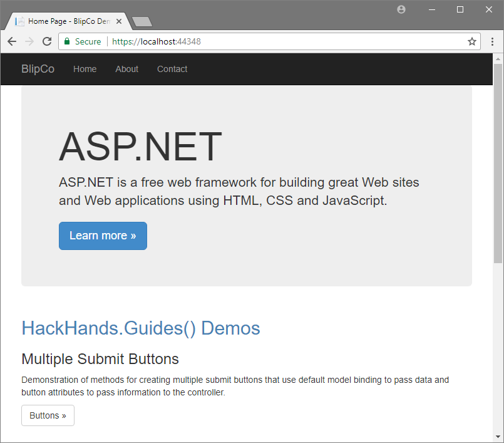The width and height of the screenshot is (504, 443).
Task: Go back using the browser back arrow
Action: tap(12, 41)
